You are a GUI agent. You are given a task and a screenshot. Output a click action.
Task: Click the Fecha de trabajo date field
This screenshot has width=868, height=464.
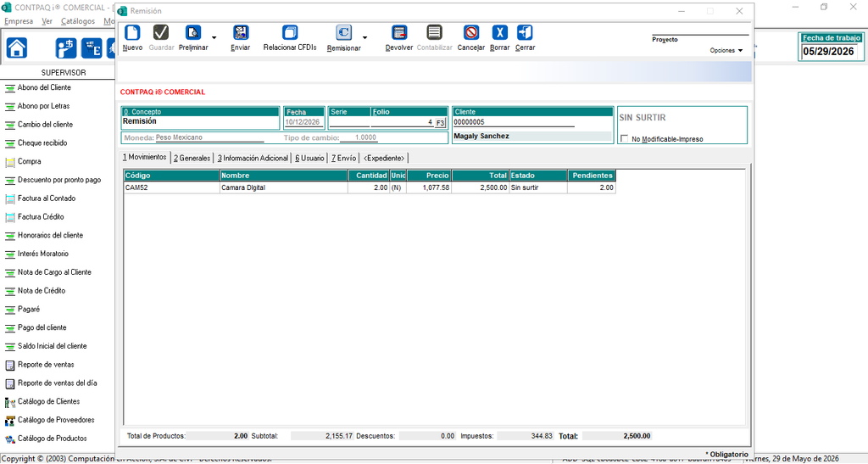coord(829,52)
